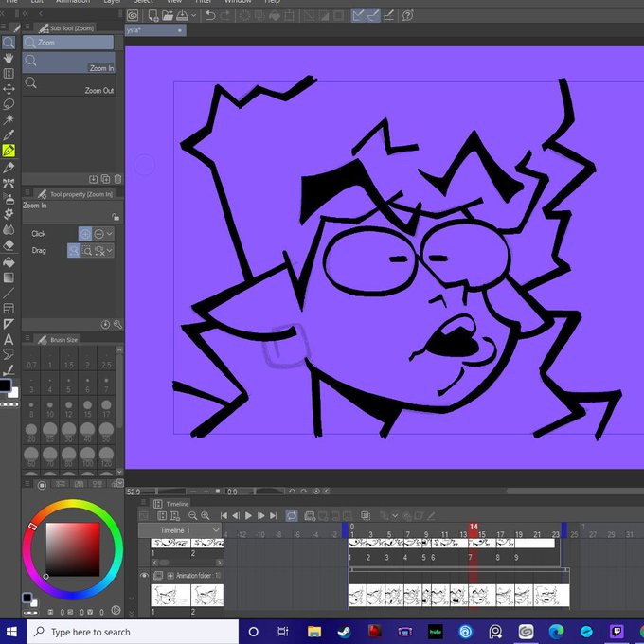The image size is (644, 644).
Task: Set Drag mode to marquee zoom option
Action: coord(87,251)
